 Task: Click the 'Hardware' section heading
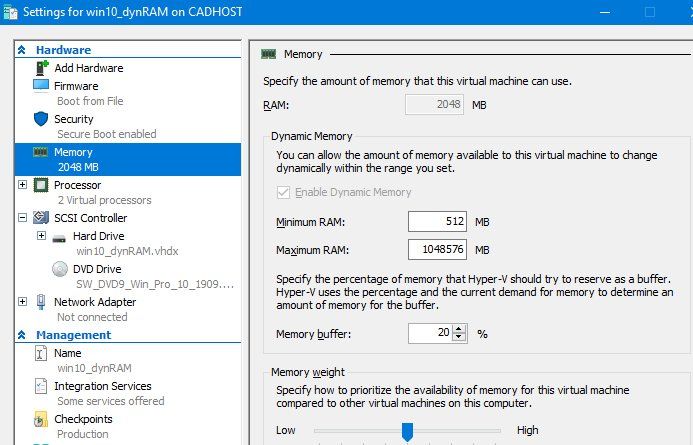point(64,50)
